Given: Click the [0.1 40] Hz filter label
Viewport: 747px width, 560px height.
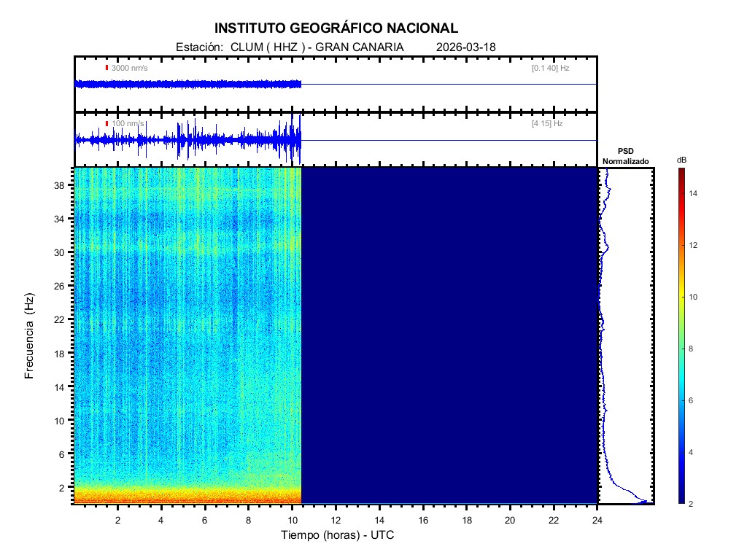Looking at the screenshot, I should 550,68.
